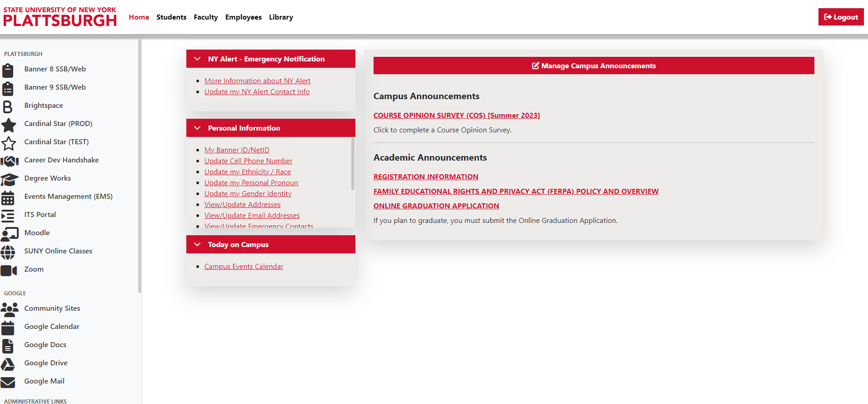Viewport: 868px width, 404px height.
Task: Click the Today on Campus header title
Action: click(x=238, y=245)
